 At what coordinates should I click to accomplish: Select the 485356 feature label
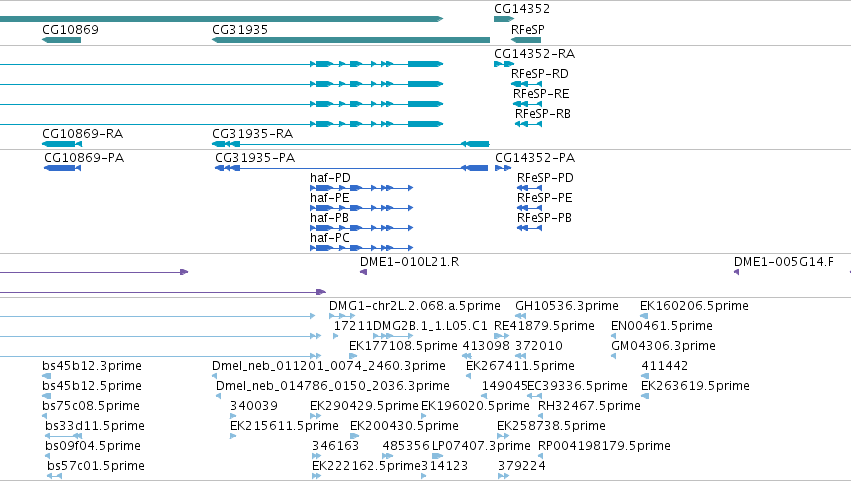pyautogui.click(x=406, y=447)
